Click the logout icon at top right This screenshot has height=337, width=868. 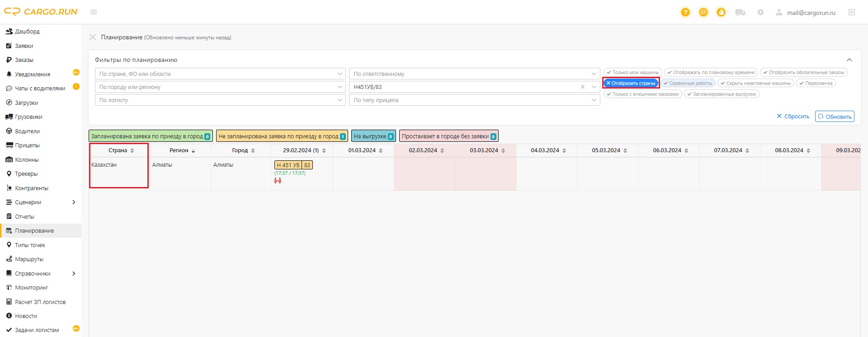tap(851, 13)
